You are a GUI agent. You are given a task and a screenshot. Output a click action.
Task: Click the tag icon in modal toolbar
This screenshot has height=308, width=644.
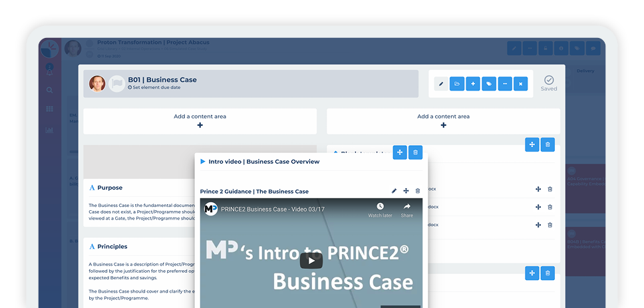(x=489, y=84)
